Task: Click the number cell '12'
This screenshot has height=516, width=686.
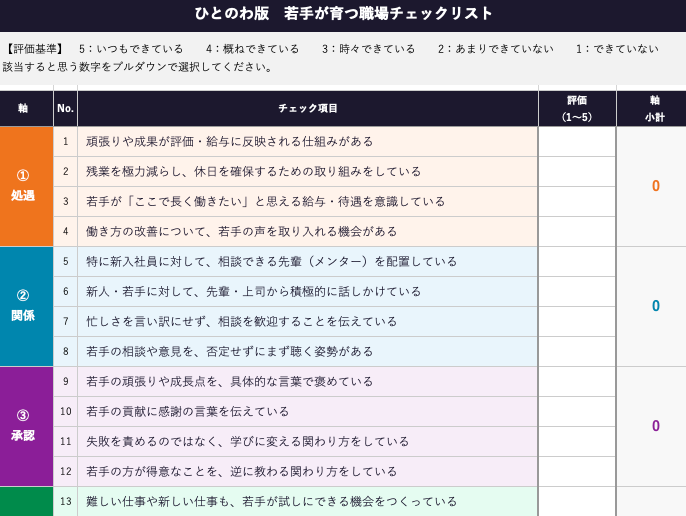Action: pos(66,471)
